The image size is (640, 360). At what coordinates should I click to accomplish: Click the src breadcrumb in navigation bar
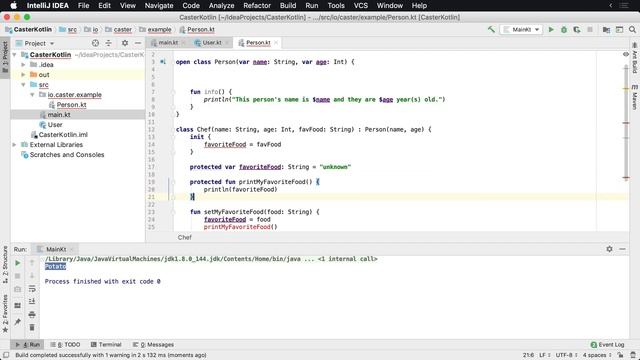72,29
